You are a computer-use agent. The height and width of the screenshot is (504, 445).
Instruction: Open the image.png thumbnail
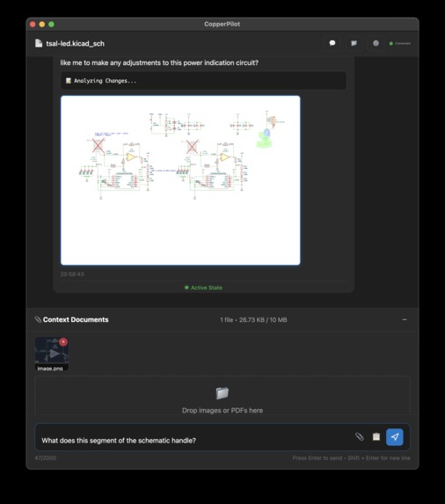point(51,354)
